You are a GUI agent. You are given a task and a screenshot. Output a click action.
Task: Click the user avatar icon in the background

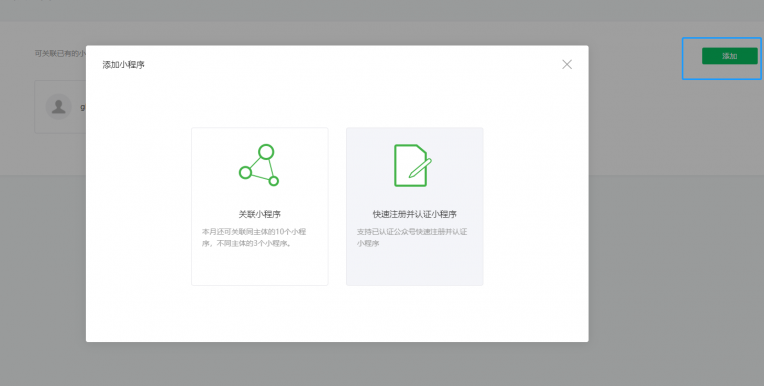(x=58, y=107)
